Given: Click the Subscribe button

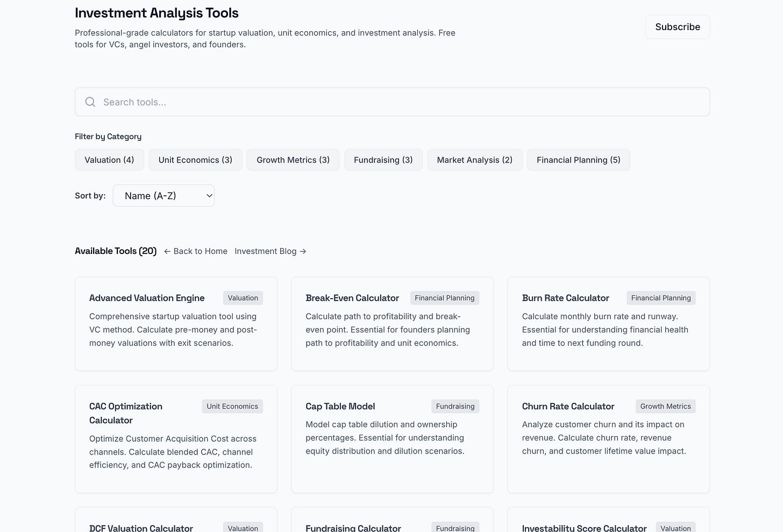Looking at the screenshot, I should pyautogui.click(x=678, y=27).
